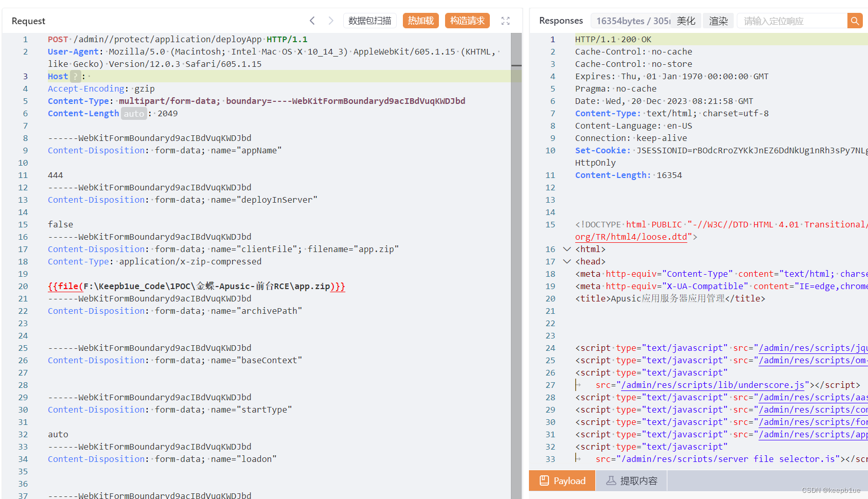Viewport: 868px width, 499px height.
Task: Click the HTTP/1.1 200 OK status line
Action: click(613, 39)
